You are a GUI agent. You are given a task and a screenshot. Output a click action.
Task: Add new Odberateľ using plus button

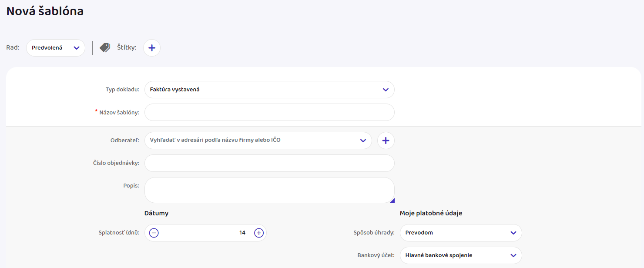386,141
